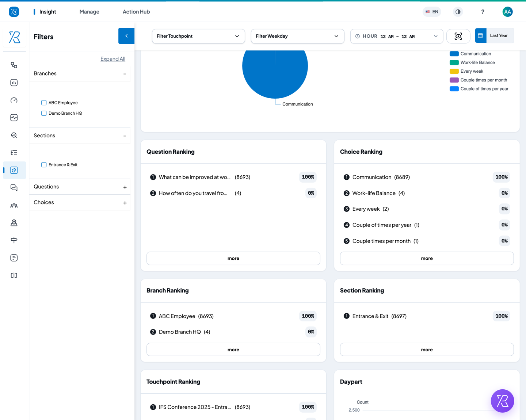Open the activity pulse sidebar icon
Image resolution: width=526 pixels, height=420 pixels.
pos(14,118)
